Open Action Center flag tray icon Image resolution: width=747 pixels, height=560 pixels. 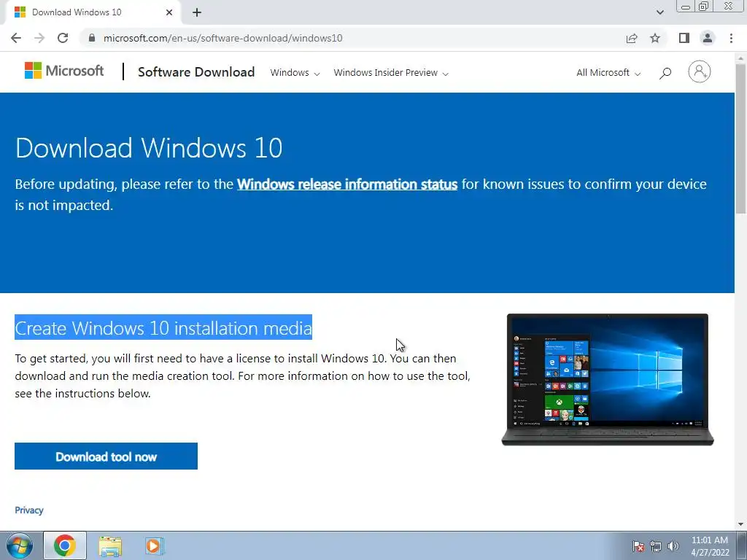[638, 546]
